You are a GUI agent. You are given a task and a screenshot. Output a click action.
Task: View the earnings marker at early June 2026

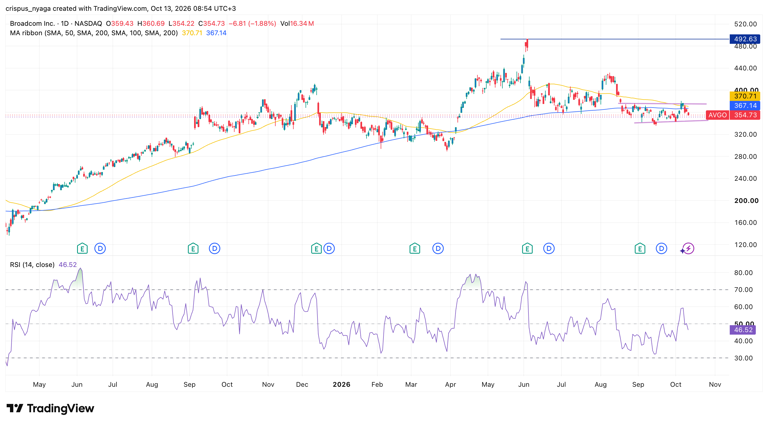(x=527, y=249)
